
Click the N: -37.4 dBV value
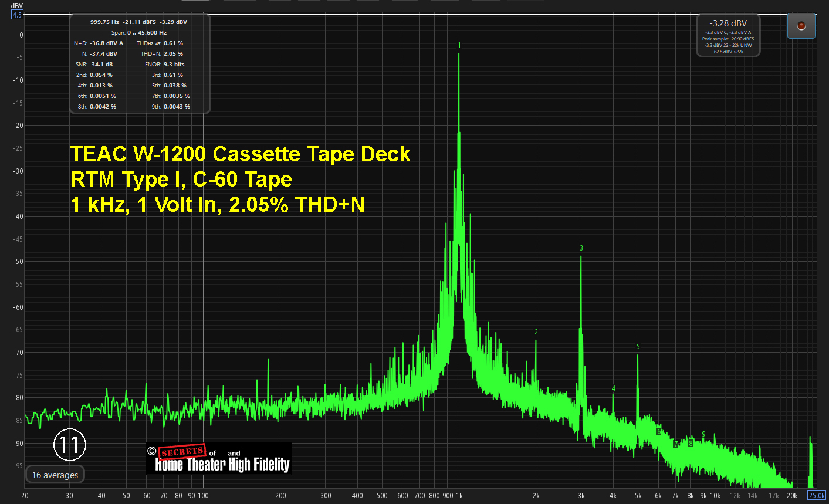coord(100,54)
